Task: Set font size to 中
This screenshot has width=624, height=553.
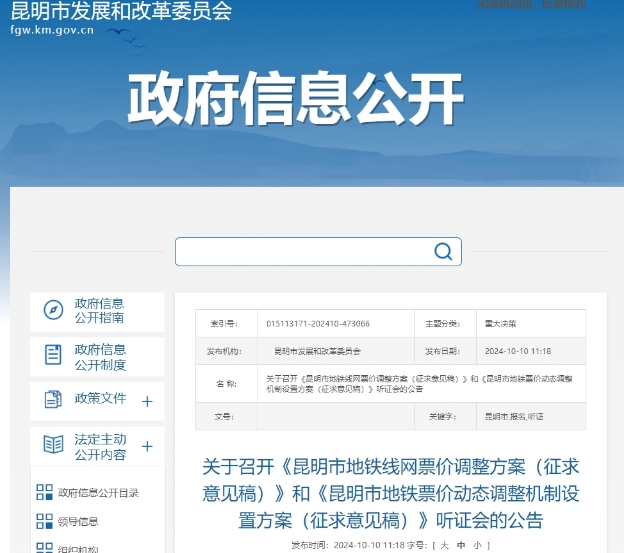Action: pyautogui.click(x=461, y=545)
